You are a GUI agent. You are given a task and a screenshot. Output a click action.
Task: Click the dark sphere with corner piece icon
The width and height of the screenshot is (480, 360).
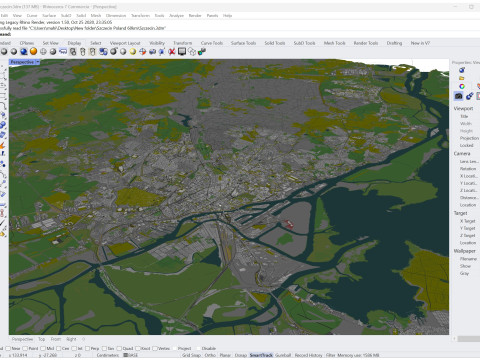(113, 51)
